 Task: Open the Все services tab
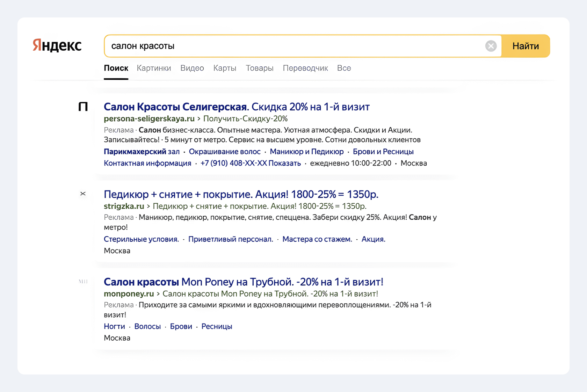(344, 68)
